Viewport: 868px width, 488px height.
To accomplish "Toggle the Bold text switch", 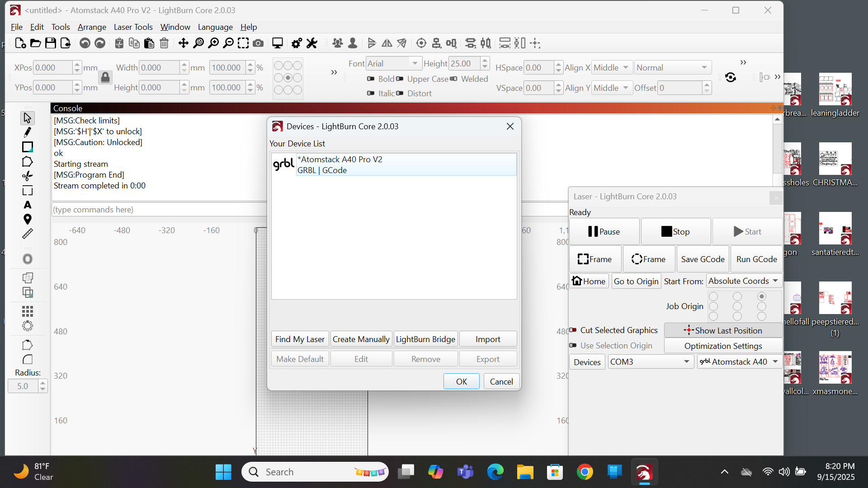I will pyautogui.click(x=371, y=79).
